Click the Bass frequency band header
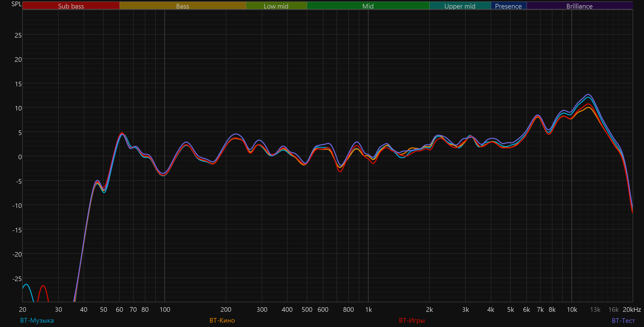 182,6
